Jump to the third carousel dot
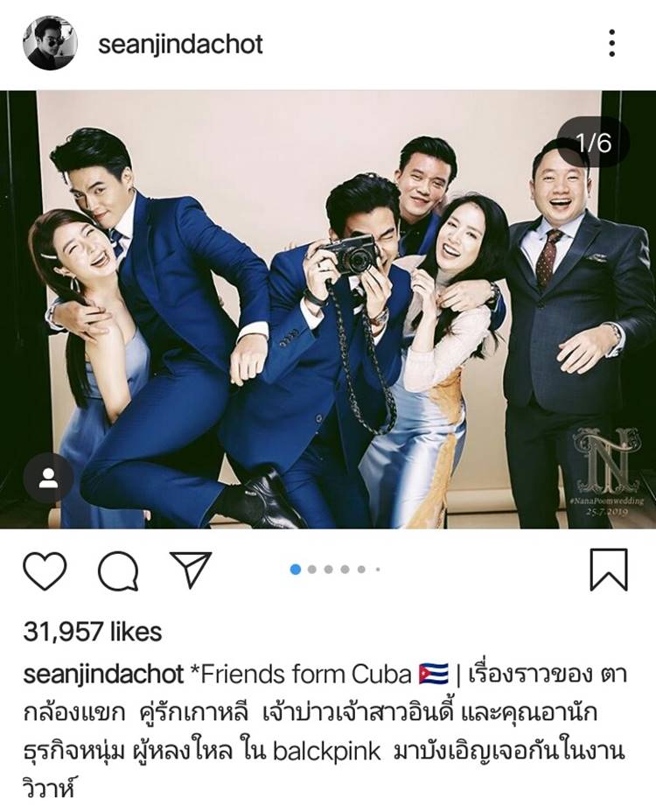This screenshot has width=656, height=812. 328,570
